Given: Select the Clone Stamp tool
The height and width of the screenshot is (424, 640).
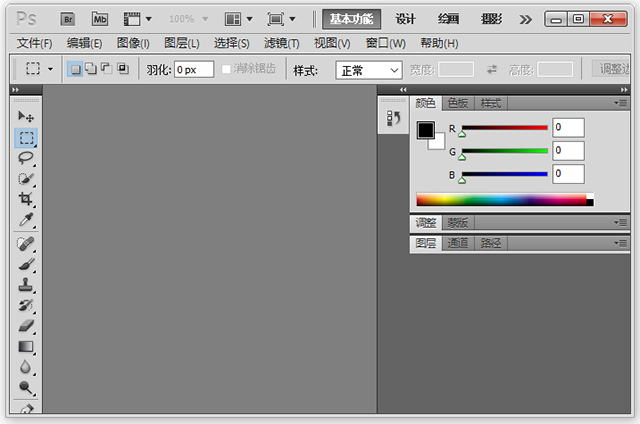Looking at the screenshot, I should 26,284.
